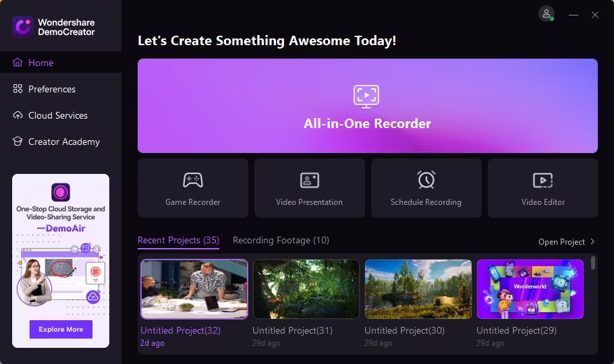This screenshot has height=364, width=614.
Task: Click the Video Presentation label
Action: (309, 202)
